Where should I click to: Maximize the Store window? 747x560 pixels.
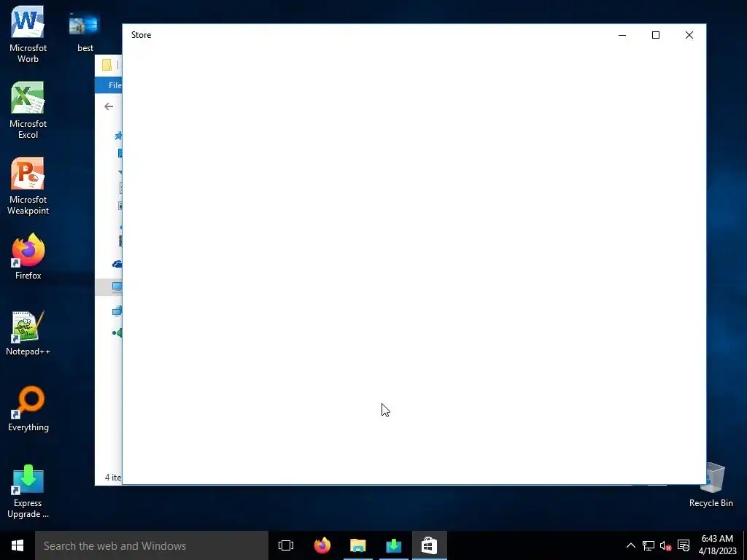coord(656,35)
